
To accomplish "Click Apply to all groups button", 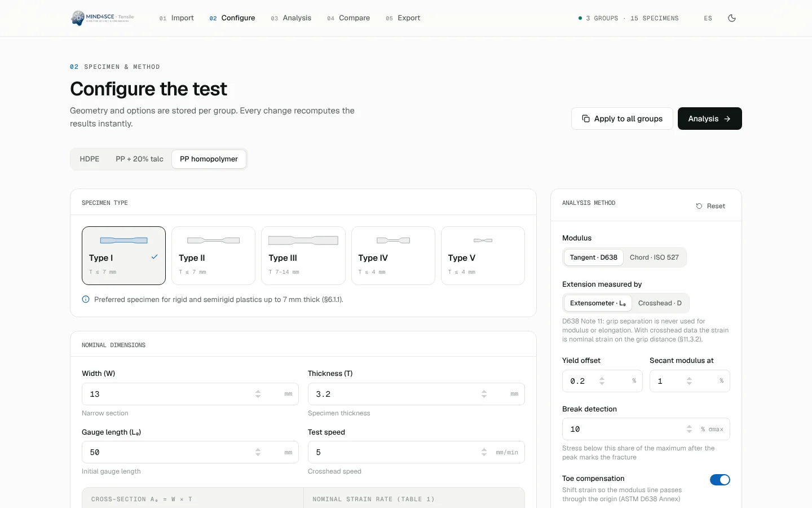I will [x=622, y=119].
